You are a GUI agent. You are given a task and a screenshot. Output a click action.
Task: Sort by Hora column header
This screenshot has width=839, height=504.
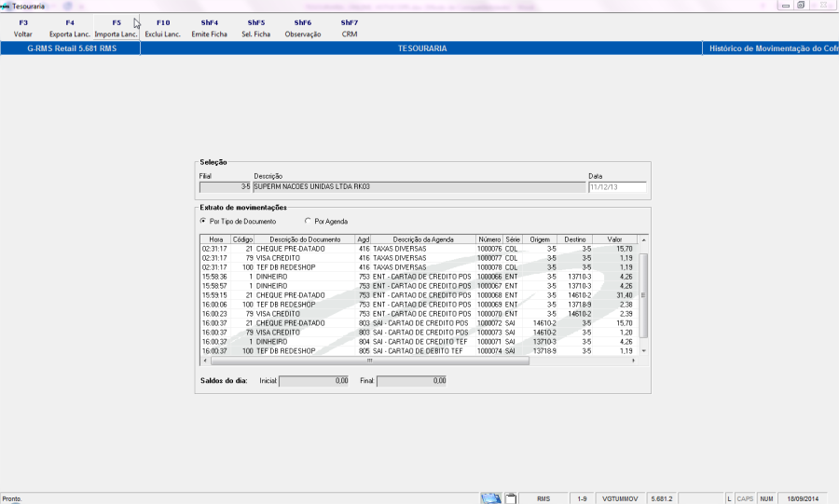point(215,239)
